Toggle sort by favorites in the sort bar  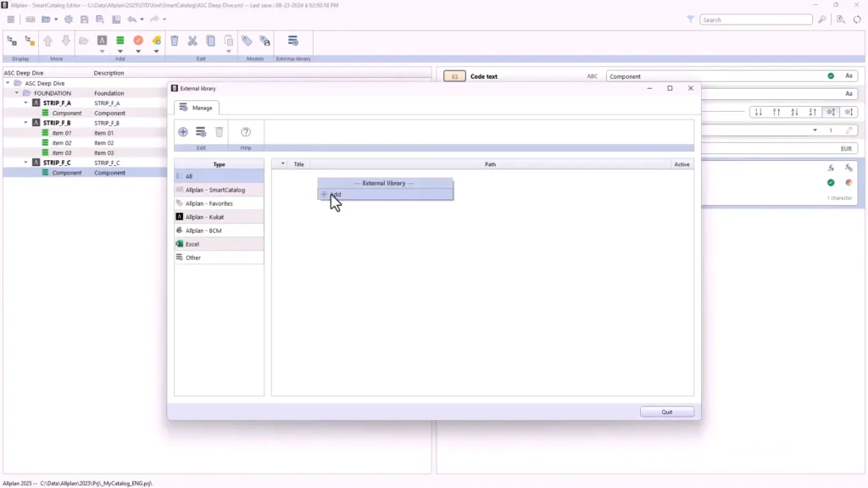pos(830,111)
